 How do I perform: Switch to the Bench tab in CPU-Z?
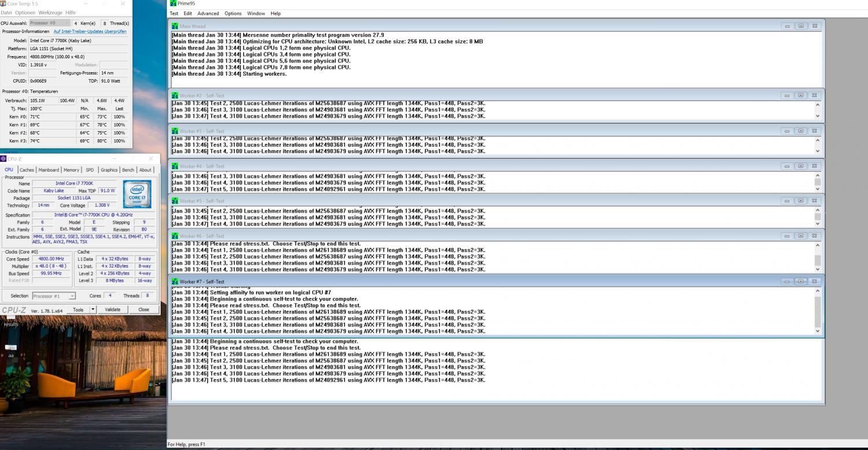(128, 170)
